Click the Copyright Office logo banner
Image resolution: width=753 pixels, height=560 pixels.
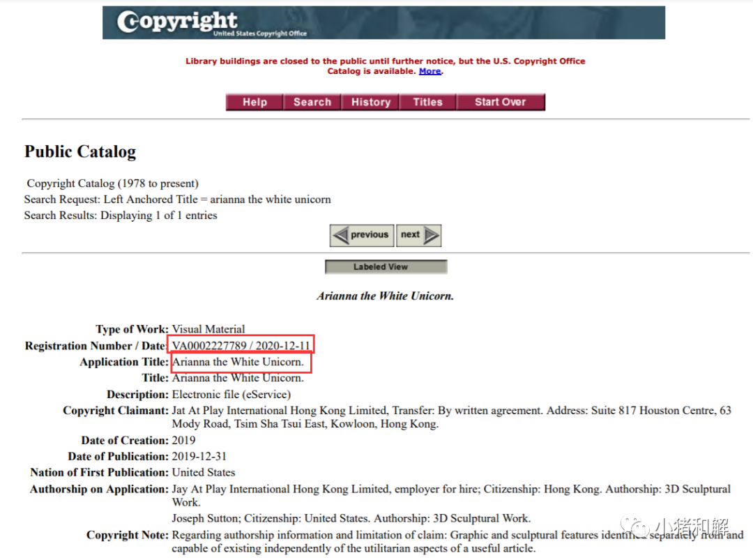tap(383, 22)
